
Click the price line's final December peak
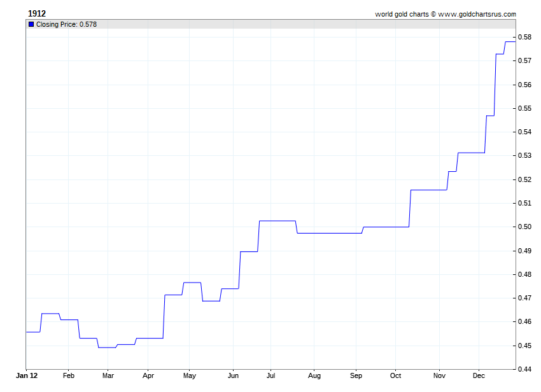pyautogui.click(x=510, y=42)
